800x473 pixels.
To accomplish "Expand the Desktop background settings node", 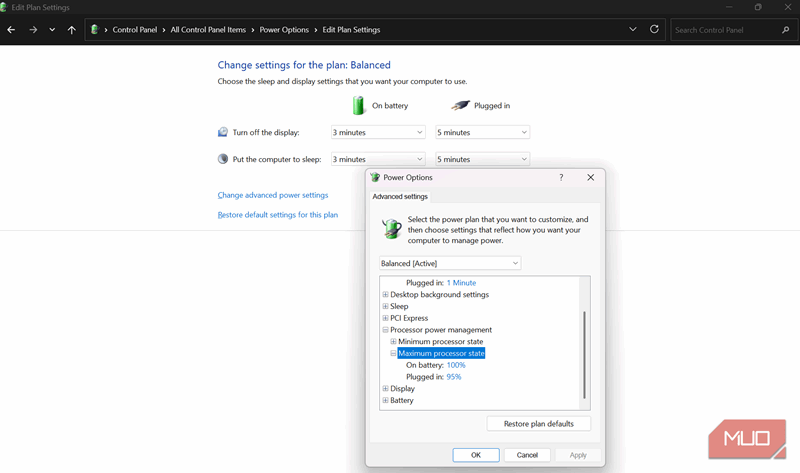I will 385,295.
